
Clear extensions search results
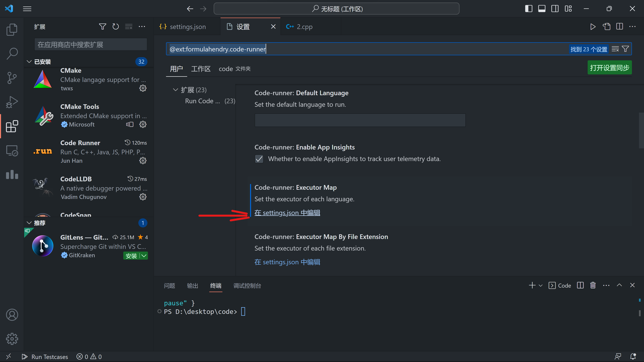(x=129, y=26)
